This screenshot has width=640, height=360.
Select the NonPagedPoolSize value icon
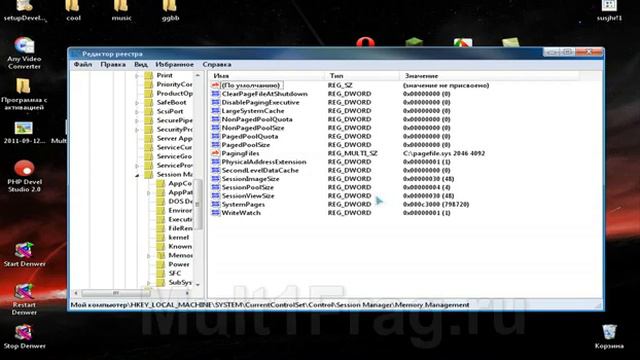point(216,128)
